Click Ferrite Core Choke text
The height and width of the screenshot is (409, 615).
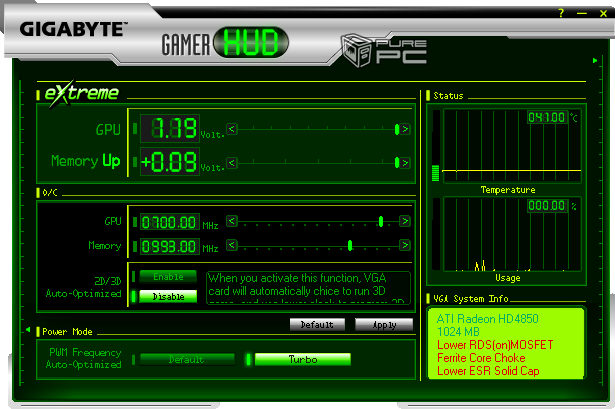[481, 358]
